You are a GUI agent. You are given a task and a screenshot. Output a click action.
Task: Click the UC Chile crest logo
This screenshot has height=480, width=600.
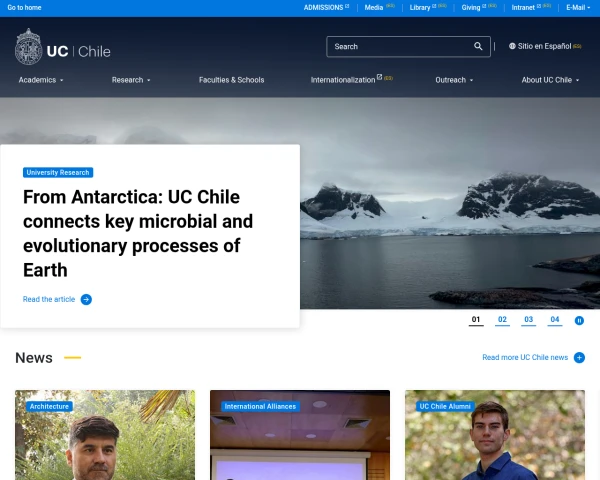(28, 47)
